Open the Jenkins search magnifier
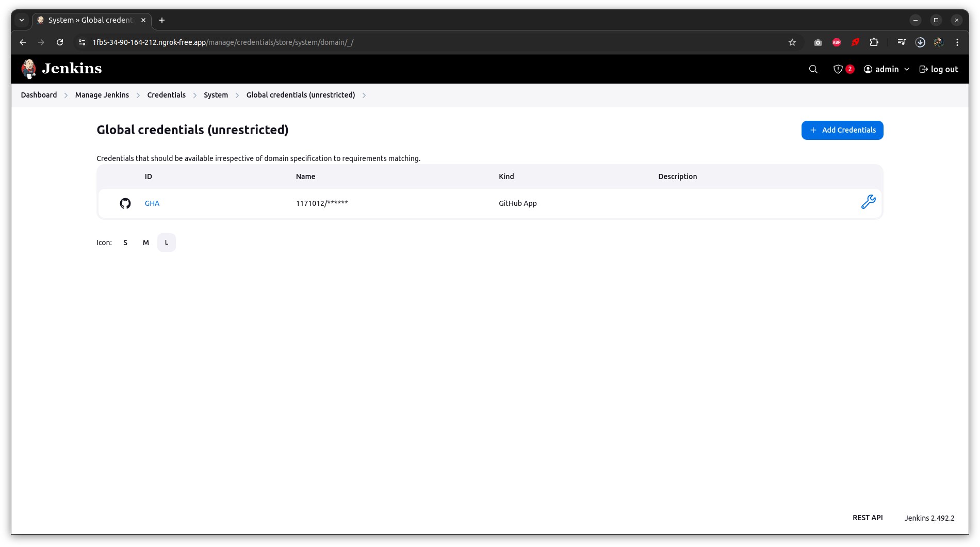Screen dimensions: 980x547 (813, 69)
